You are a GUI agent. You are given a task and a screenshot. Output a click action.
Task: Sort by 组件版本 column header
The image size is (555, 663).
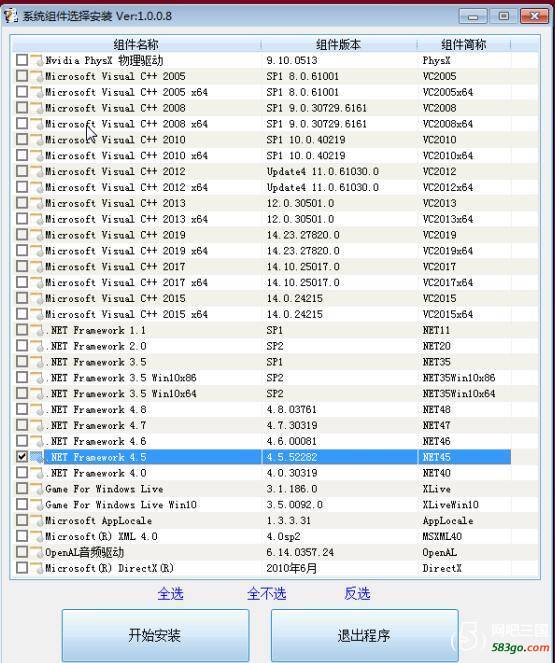tap(339, 44)
